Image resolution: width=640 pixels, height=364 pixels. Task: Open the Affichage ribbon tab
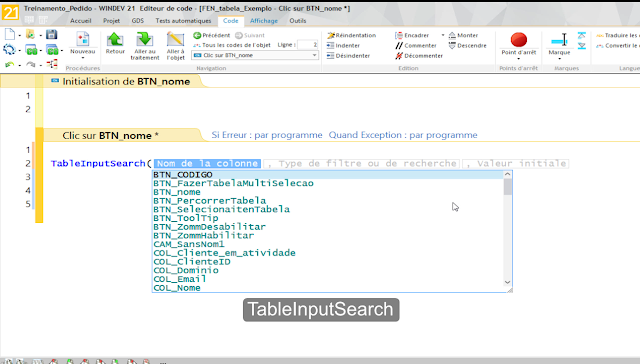[264, 21]
